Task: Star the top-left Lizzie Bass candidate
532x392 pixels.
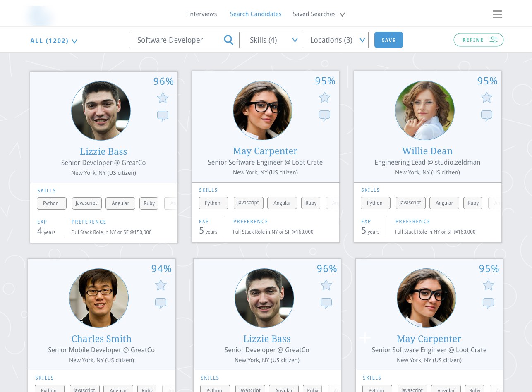Action: pyautogui.click(x=163, y=98)
